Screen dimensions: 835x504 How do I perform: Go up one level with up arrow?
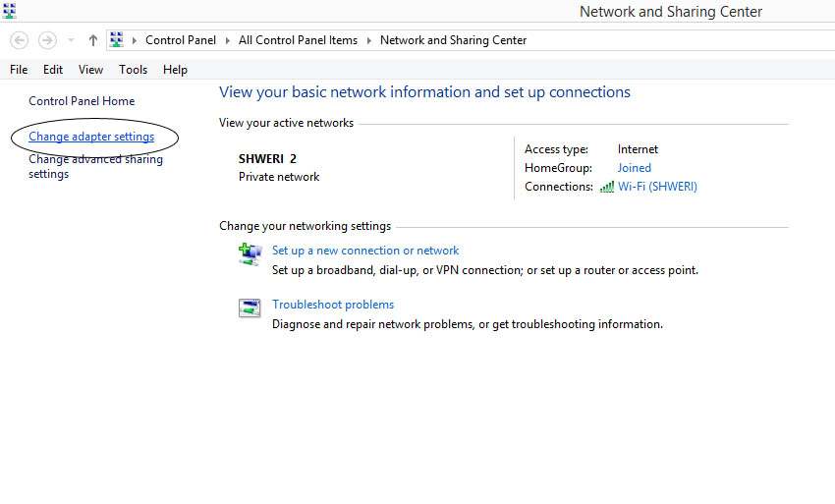(92, 40)
